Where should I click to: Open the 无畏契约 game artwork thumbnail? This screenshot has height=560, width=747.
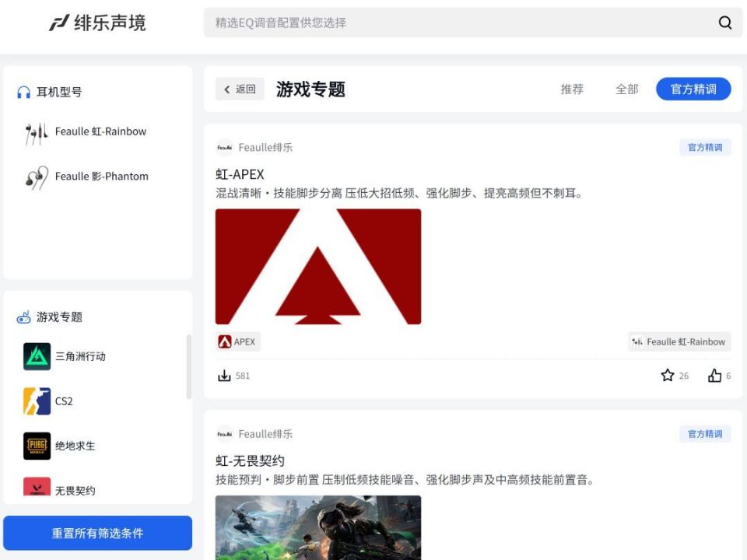(318, 527)
